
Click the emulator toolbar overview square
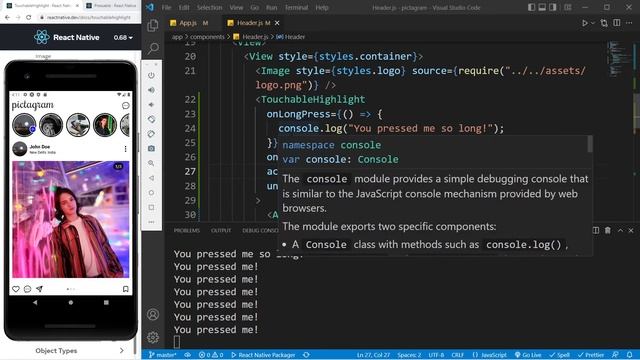point(151,207)
